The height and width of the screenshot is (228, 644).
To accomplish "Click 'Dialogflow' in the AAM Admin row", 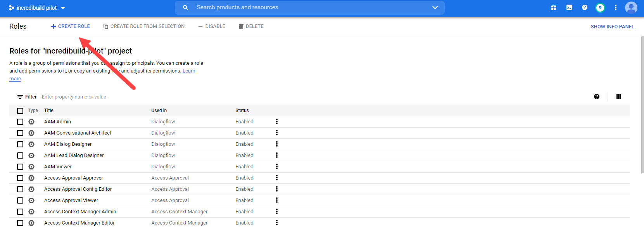I will pyautogui.click(x=163, y=122).
